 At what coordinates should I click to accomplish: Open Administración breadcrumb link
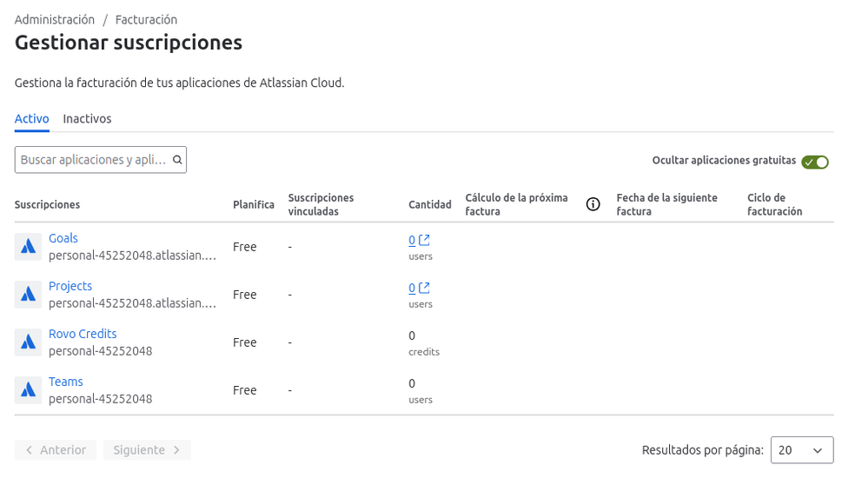tap(54, 19)
